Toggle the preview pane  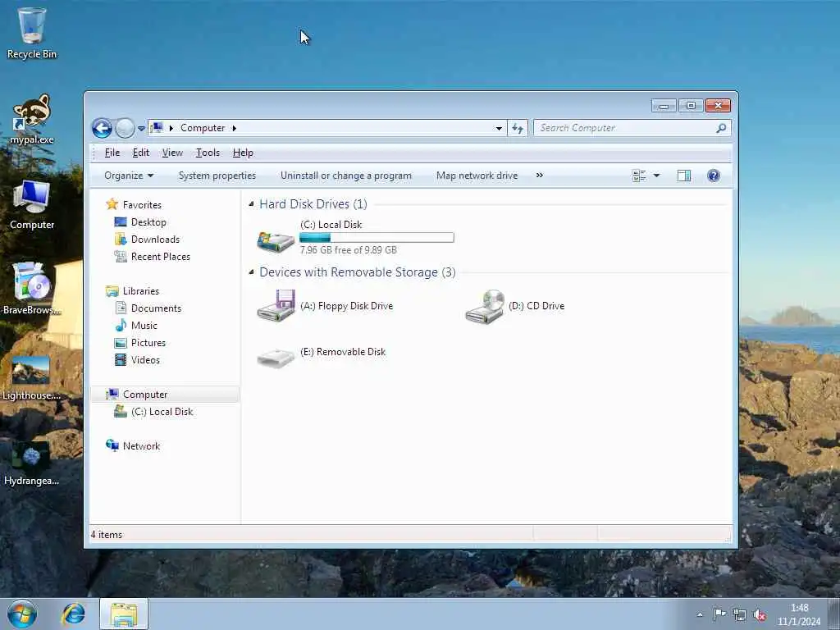684,176
